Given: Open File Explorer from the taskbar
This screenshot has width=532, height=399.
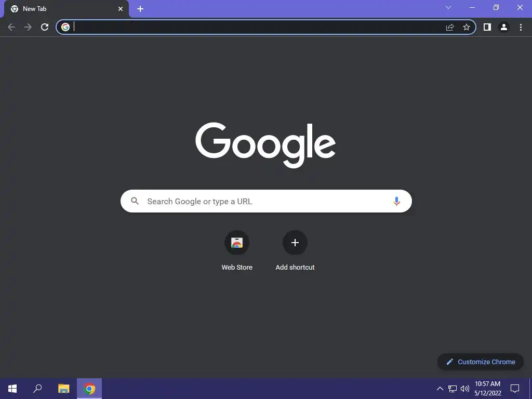Looking at the screenshot, I should tap(63, 389).
